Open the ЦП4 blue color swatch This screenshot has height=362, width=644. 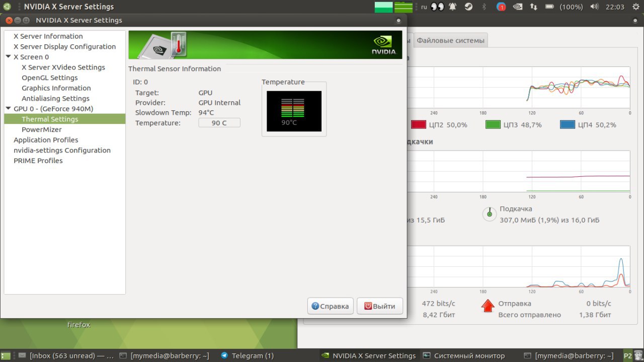coord(568,124)
